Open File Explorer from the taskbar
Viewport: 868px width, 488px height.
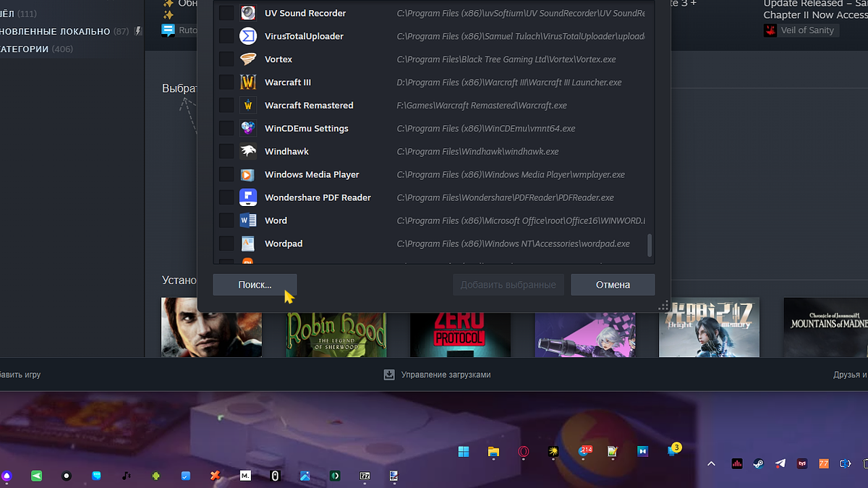(x=493, y=452)
